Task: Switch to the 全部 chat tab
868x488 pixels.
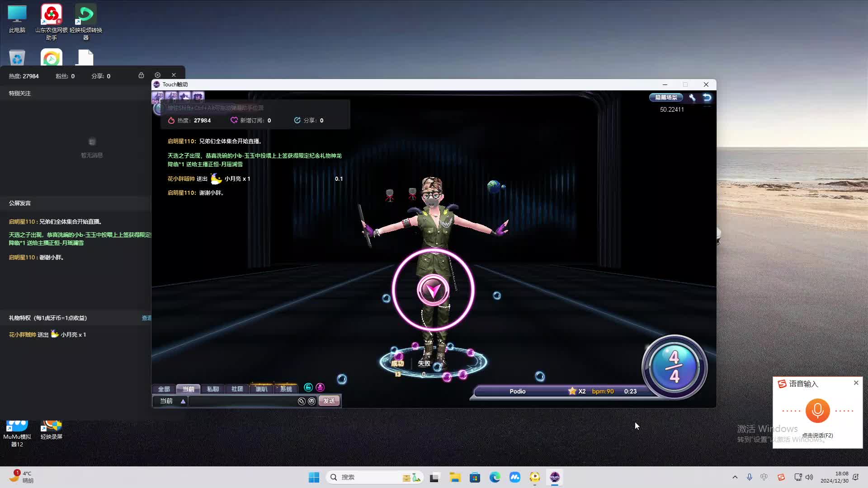Action: [x=164, y=389]
